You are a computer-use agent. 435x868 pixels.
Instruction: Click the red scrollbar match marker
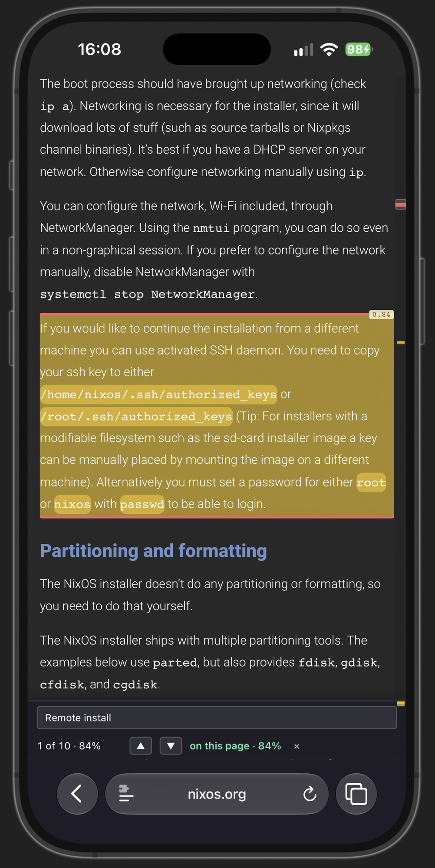pos(401,204)
